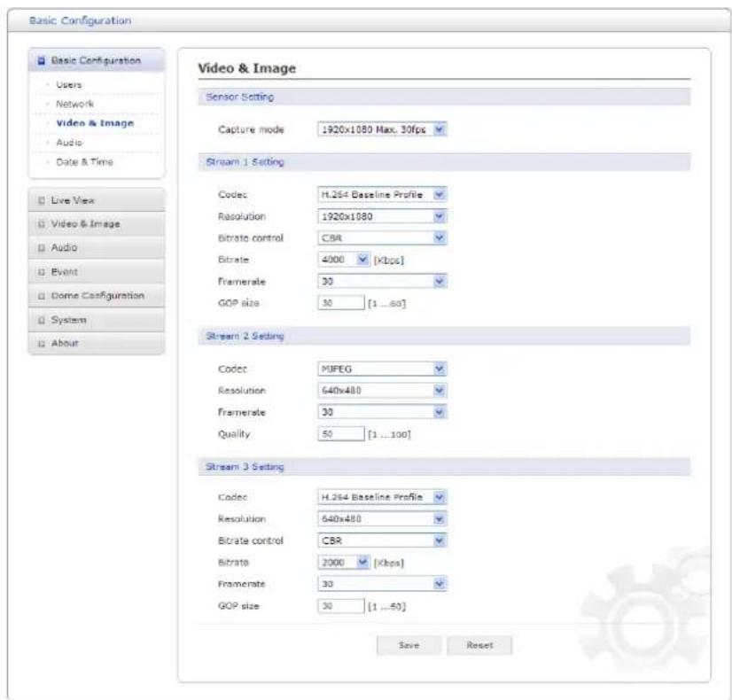Click the Stream 2 Setting heading

click(x=245, y=337)
